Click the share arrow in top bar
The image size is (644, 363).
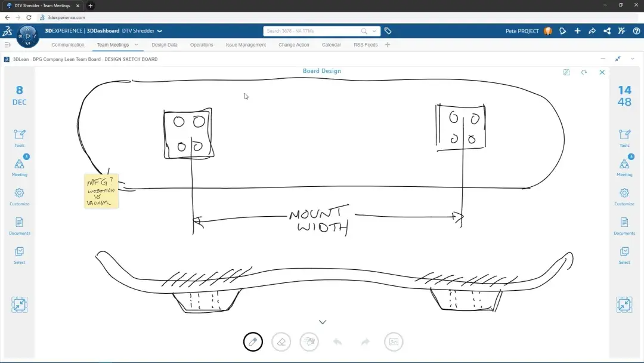(x=592, y=31)
